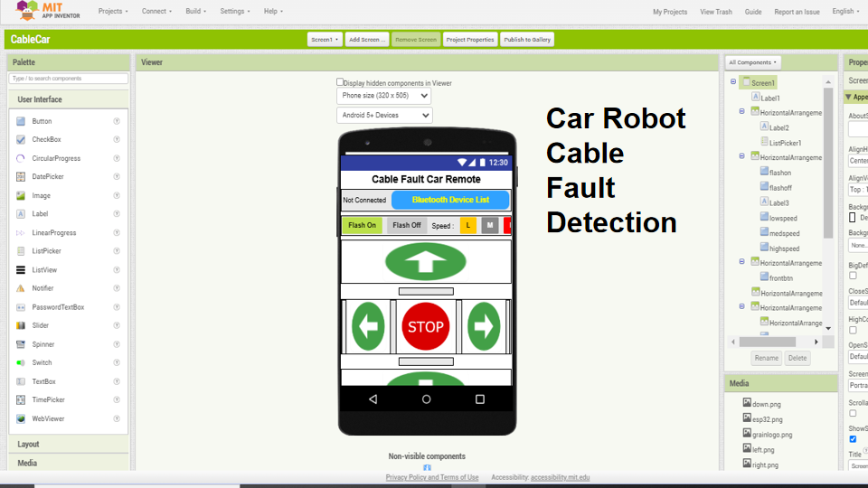Viewport: 868px width, 488px height.
Task: Click the yellow L low speed button
Action: [x=468, y=225]
